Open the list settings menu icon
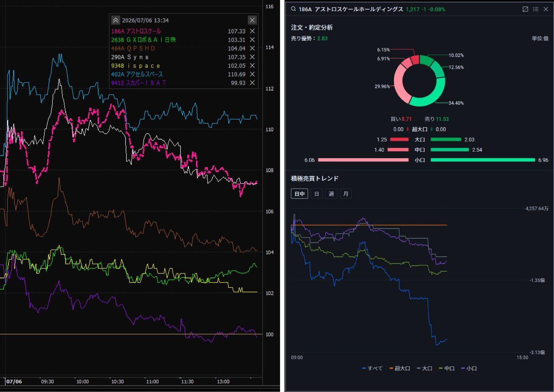 click(x=535, y=9)
